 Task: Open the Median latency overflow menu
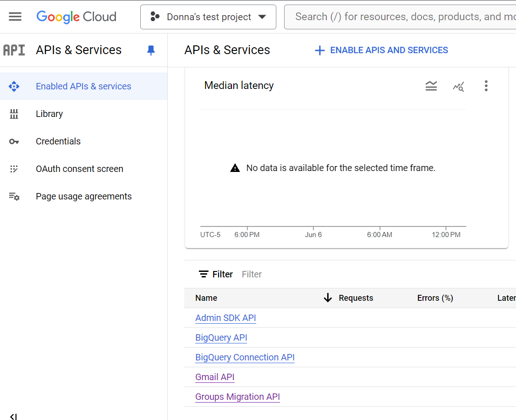[x=486, y=86]
